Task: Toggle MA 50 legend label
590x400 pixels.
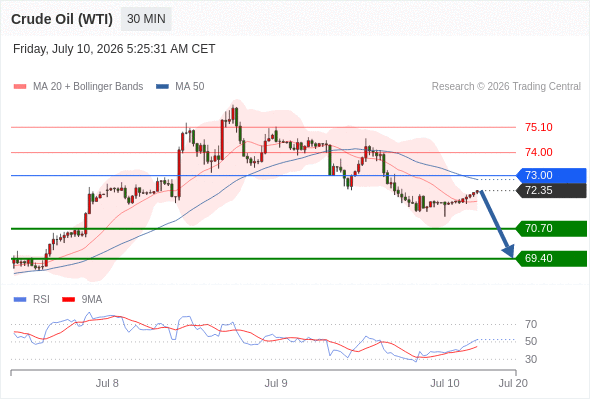Action: pyautogui.click(x=190, y=87)
